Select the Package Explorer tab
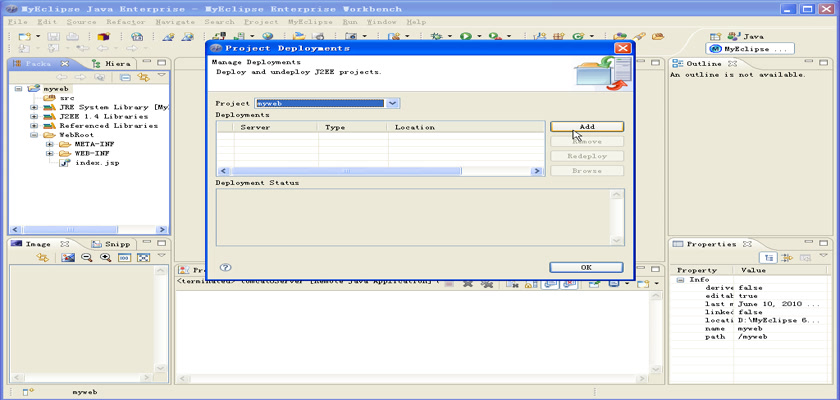This screenshot has height=400, width=840. 39,63
